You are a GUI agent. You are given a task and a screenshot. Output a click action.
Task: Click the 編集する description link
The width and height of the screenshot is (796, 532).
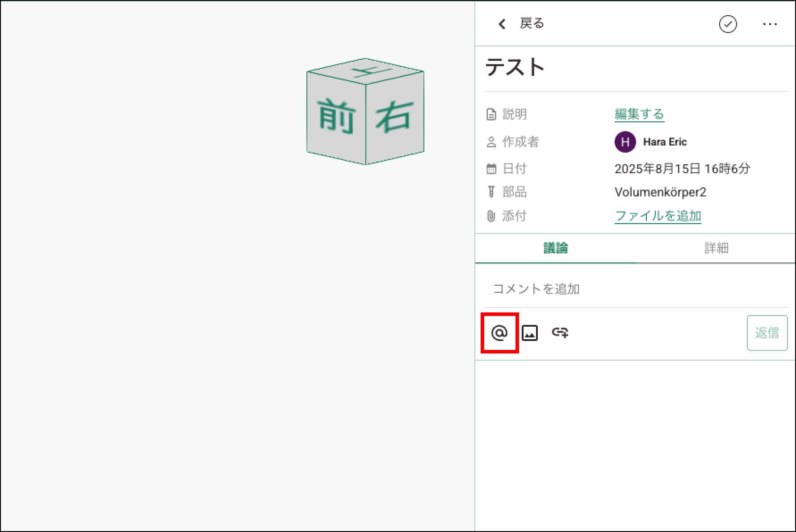coord(639,114)
